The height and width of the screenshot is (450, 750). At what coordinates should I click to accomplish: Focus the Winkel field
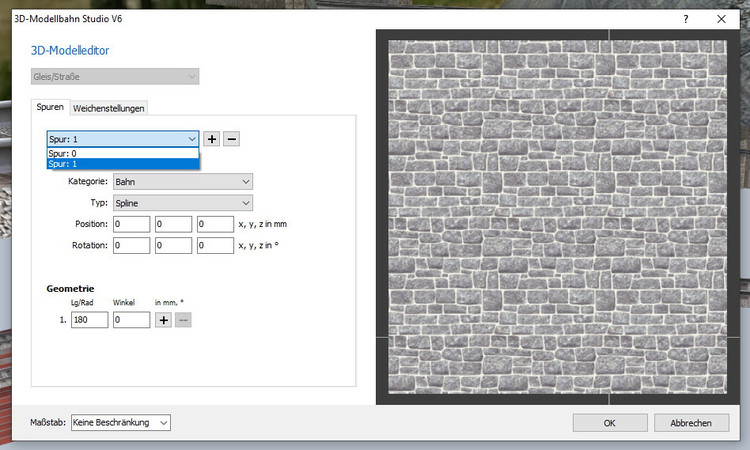tap(132, 320)
